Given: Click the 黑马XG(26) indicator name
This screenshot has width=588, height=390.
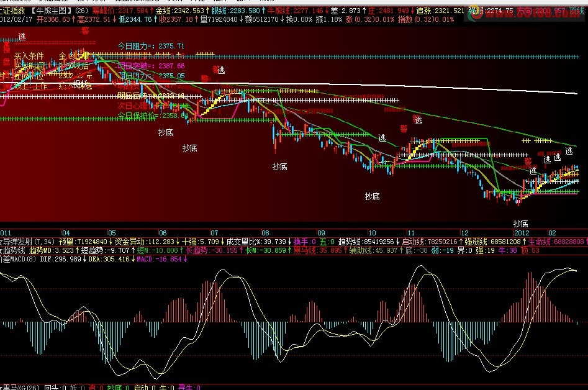Looking at the screenshot, I should pyautogui.click(x=19, y=387).
